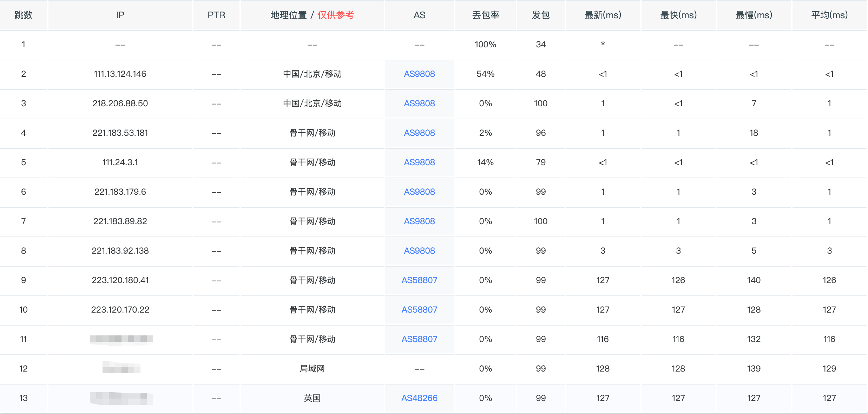
Task: Click the blurred IP in hop 12
Action: pyautogui.click(x=121, y=368)
